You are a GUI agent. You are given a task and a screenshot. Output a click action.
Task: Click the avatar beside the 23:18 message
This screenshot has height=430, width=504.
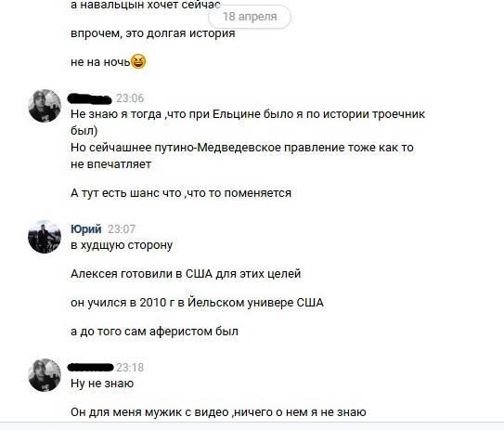click(45, 375)
